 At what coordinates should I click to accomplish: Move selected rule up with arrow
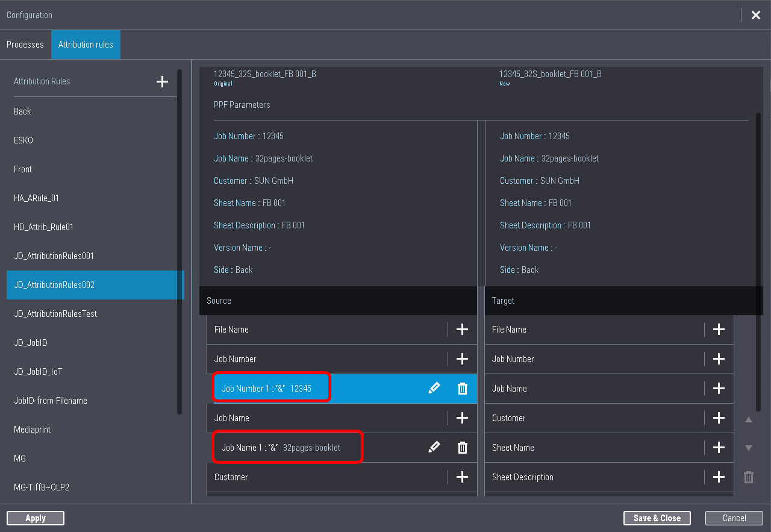click(749, 419)
